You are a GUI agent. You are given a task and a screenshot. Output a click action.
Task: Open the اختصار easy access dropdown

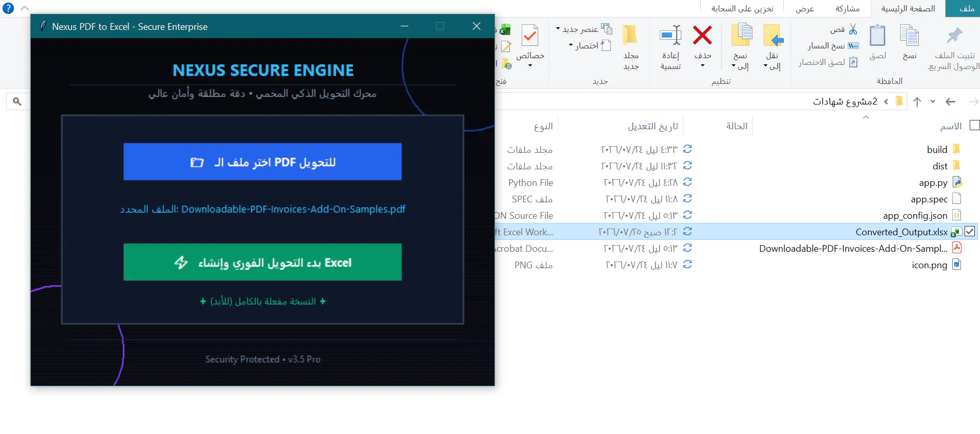click(590, 46)
